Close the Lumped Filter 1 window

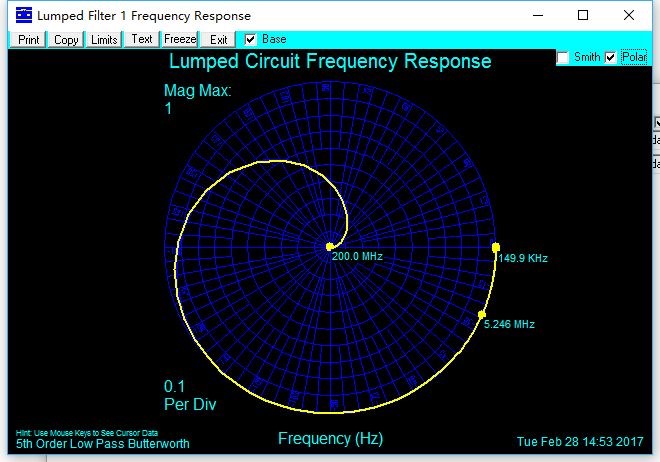629,16
